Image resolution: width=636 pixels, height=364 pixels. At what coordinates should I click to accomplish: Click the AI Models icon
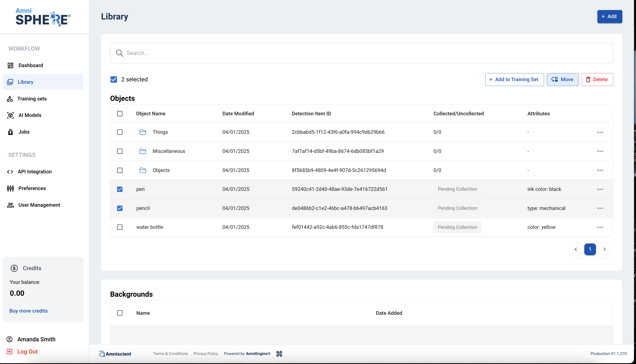pyautogui.click(x=10, y=115)
